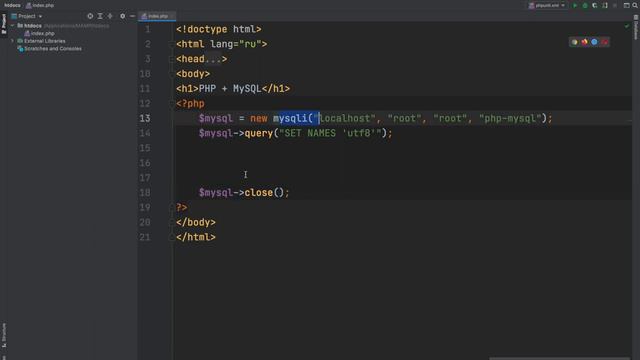Click the "localhost" string on line 13

click(x=344, y=118)
